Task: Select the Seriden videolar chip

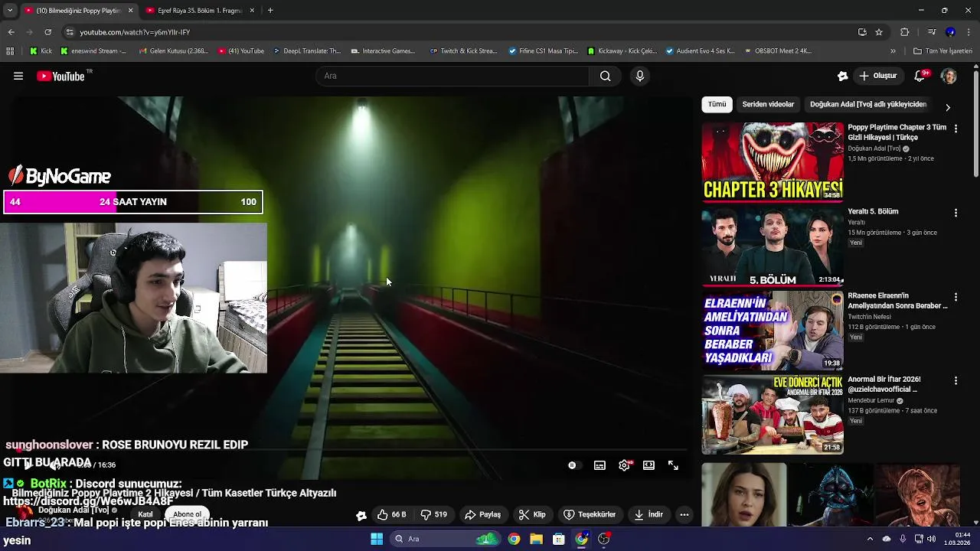Action: pos(768,104)
